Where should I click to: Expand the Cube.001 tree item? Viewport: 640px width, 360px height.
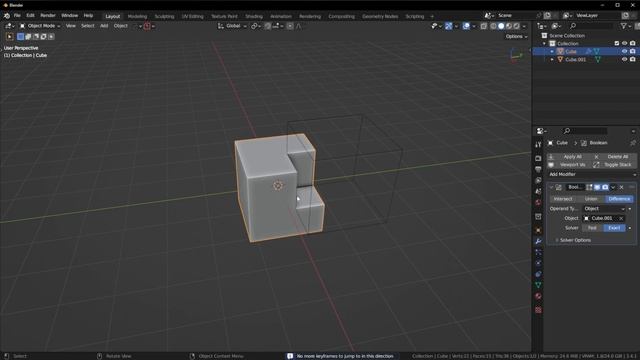click(552, 60)
